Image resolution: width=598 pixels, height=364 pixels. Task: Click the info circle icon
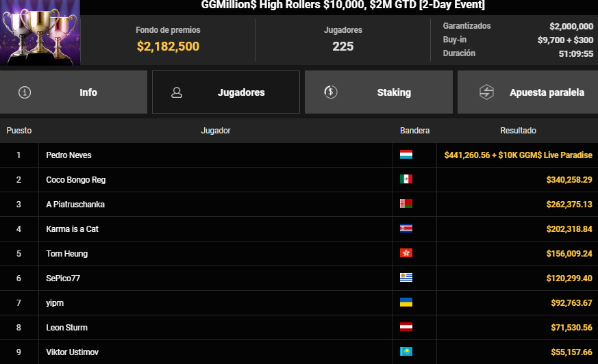point(25,92)
